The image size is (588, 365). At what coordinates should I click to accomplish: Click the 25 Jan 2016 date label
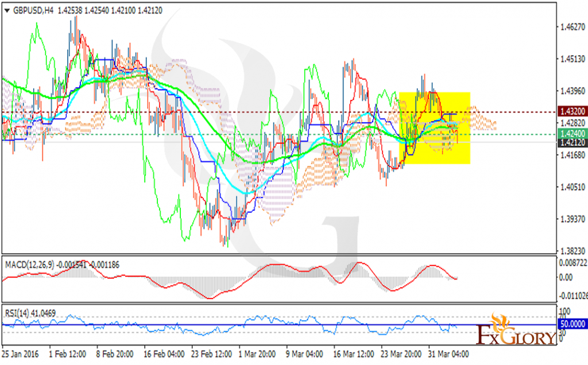20,354
